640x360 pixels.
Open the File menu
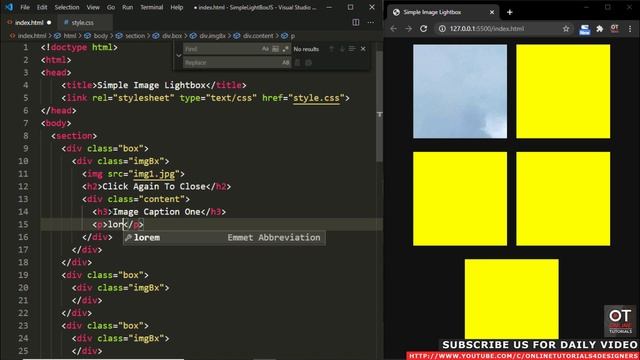[25, 7]
